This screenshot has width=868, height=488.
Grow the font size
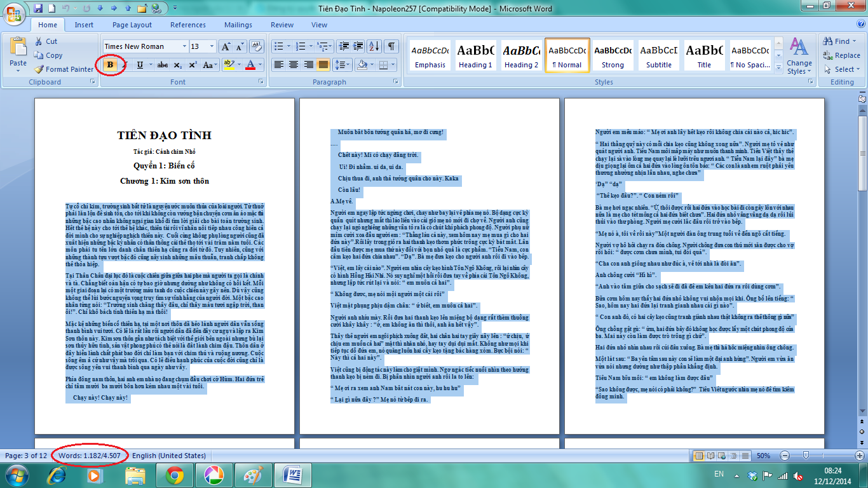tap(226, 46)
